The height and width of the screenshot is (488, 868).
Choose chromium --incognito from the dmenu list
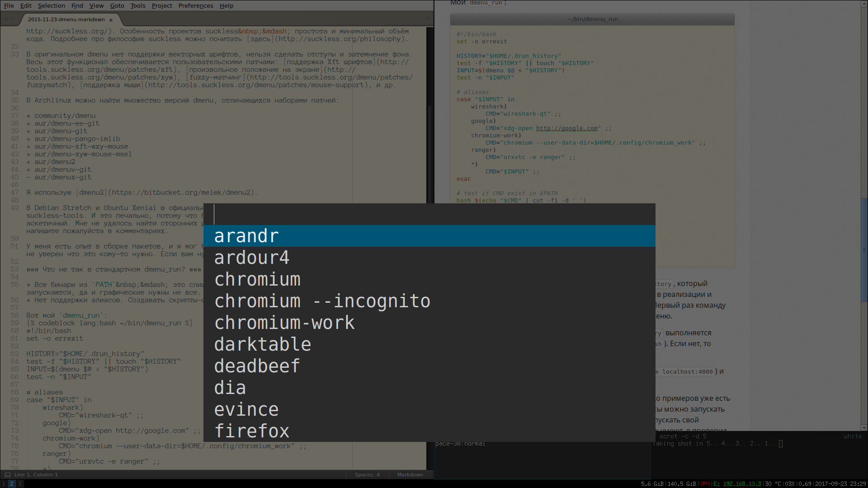pos(322,301)
